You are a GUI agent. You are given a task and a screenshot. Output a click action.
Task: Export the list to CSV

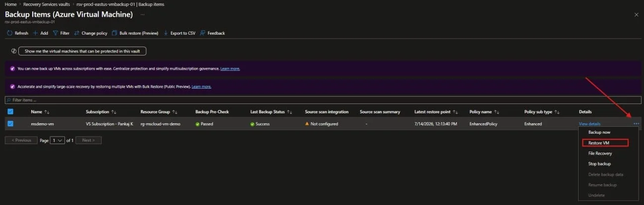click(179, 33)
